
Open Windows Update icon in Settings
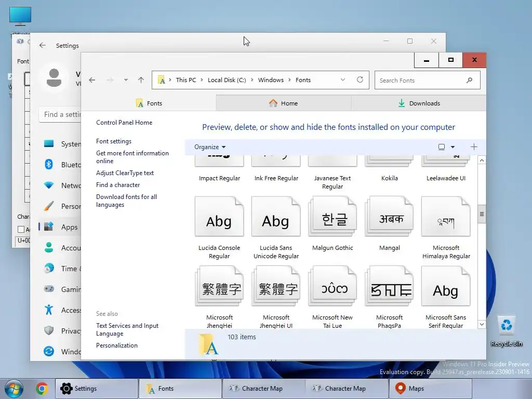point(49,351)
